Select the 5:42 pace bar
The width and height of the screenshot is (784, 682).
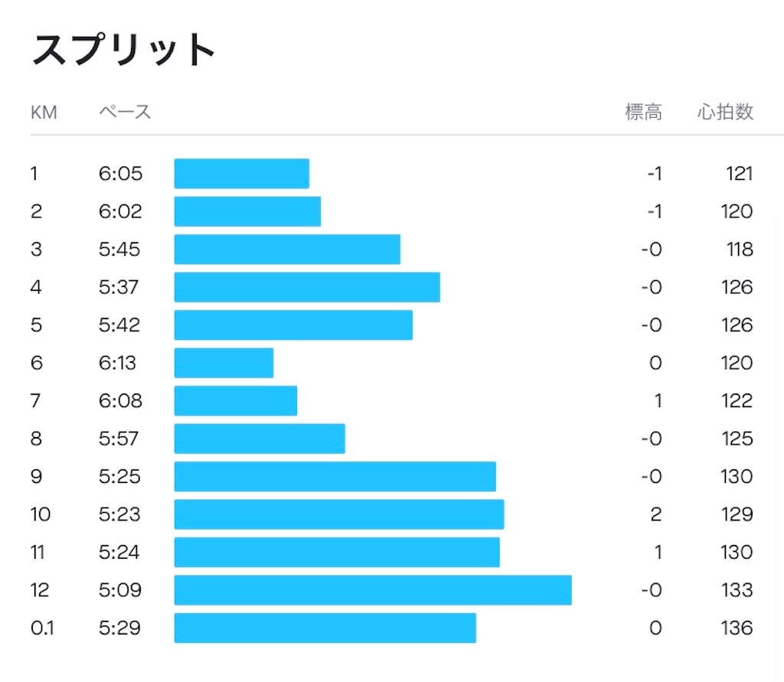[x=293, y=325]
